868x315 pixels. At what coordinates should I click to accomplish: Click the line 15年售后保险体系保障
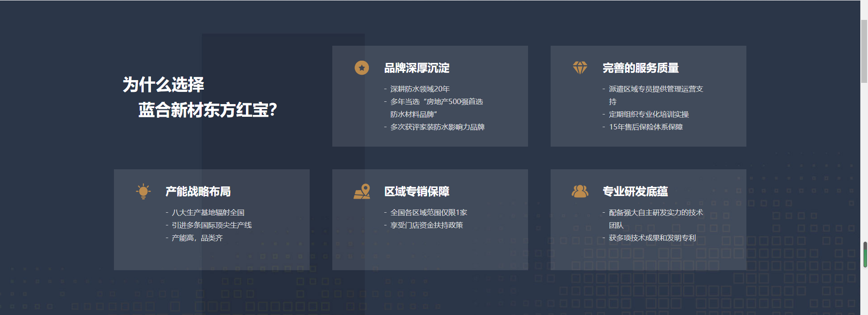pyautogui.click(x=646, y=127)
